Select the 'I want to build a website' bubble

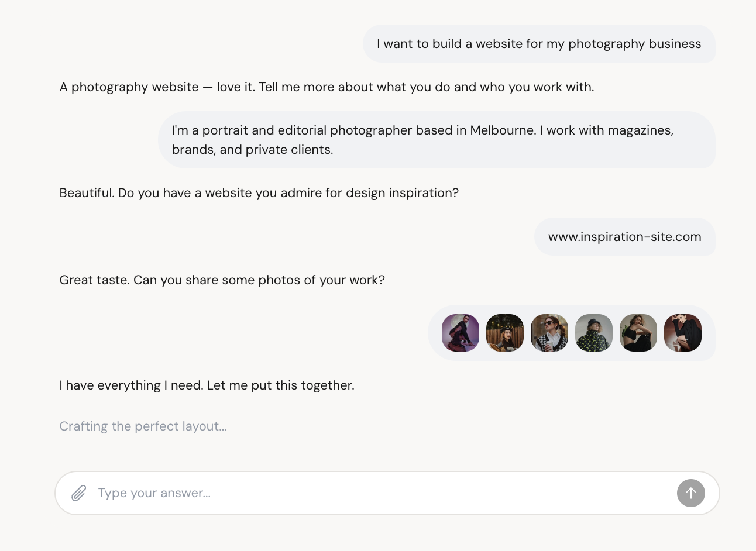(538, 44)
